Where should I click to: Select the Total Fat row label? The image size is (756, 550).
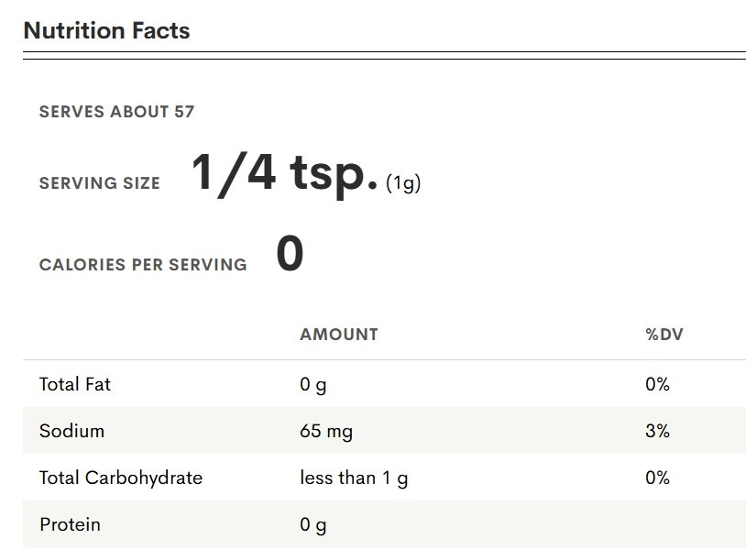click(75, 384)
